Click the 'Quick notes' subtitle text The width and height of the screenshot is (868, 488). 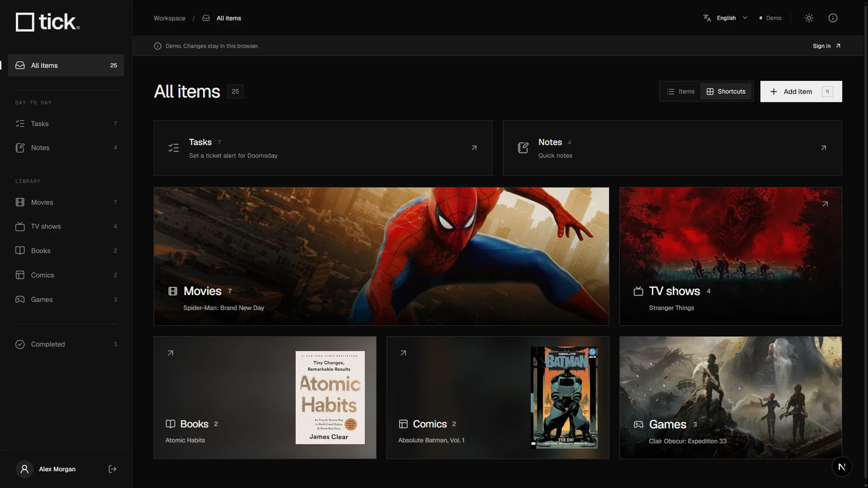click(555, 156)
